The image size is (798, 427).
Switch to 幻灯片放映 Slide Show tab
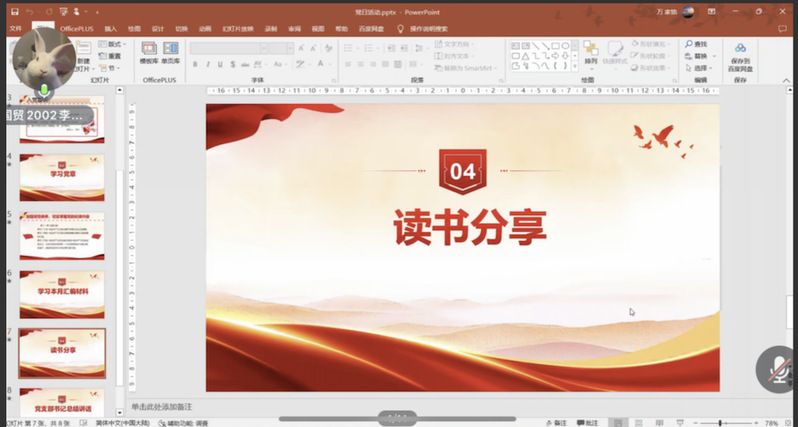pos(238,29)
